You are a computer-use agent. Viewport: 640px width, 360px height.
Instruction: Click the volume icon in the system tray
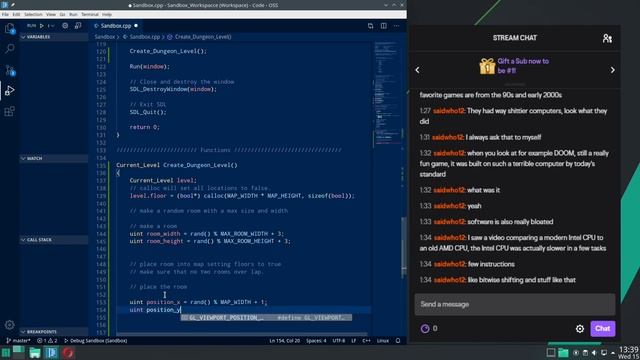click(594, 353)
